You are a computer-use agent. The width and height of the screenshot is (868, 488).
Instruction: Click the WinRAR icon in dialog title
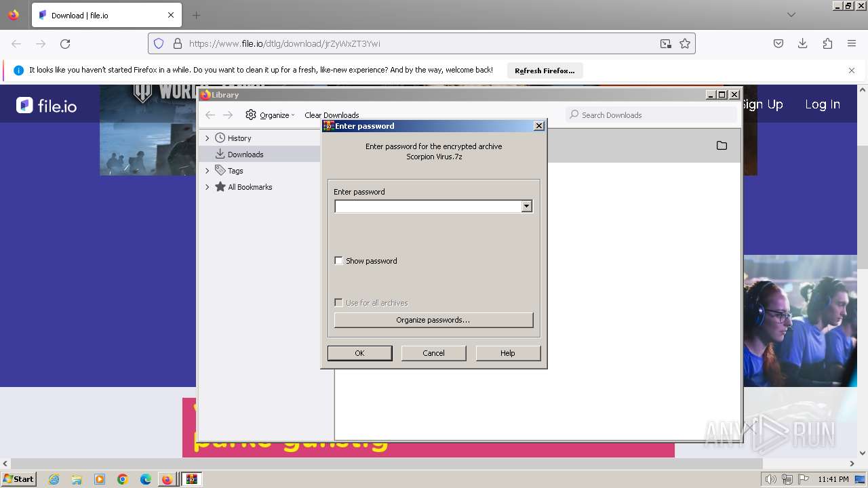point(328,126)
